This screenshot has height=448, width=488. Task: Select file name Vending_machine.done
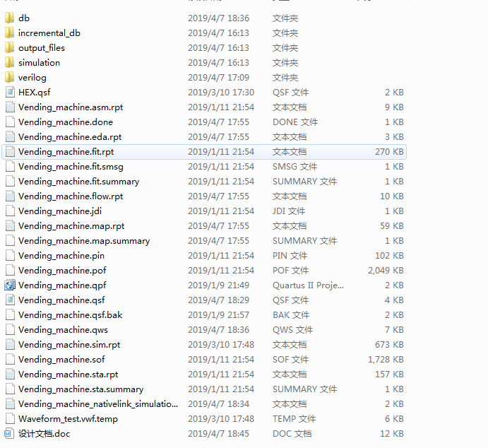pos(66,122)
